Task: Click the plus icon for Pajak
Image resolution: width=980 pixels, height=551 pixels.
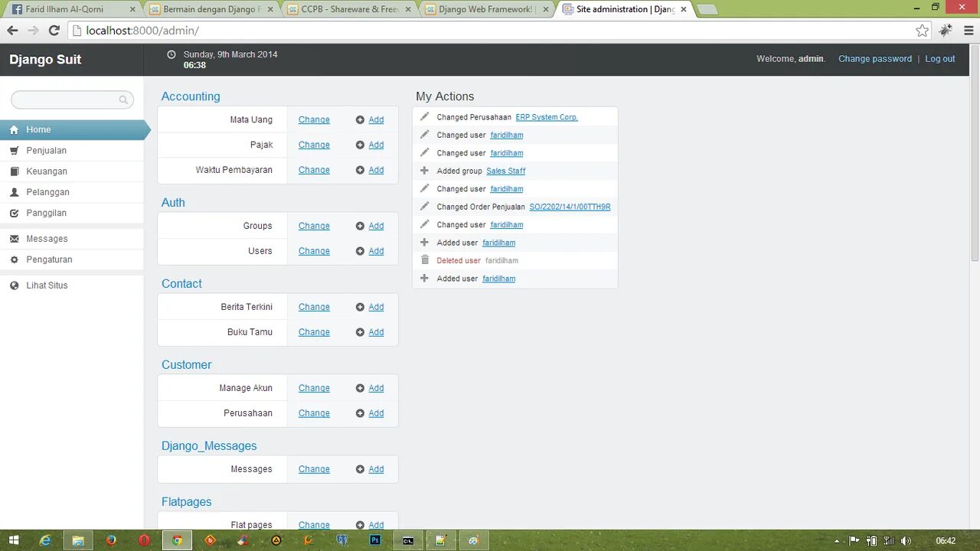Action: (x=360, y=145)
